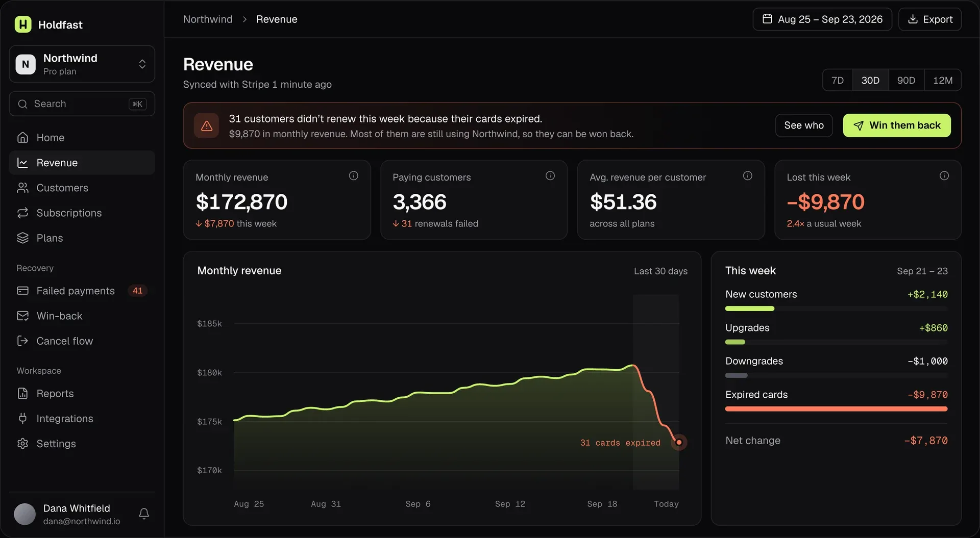Click Northwind breadcrumb link

(x=208, y=19)
